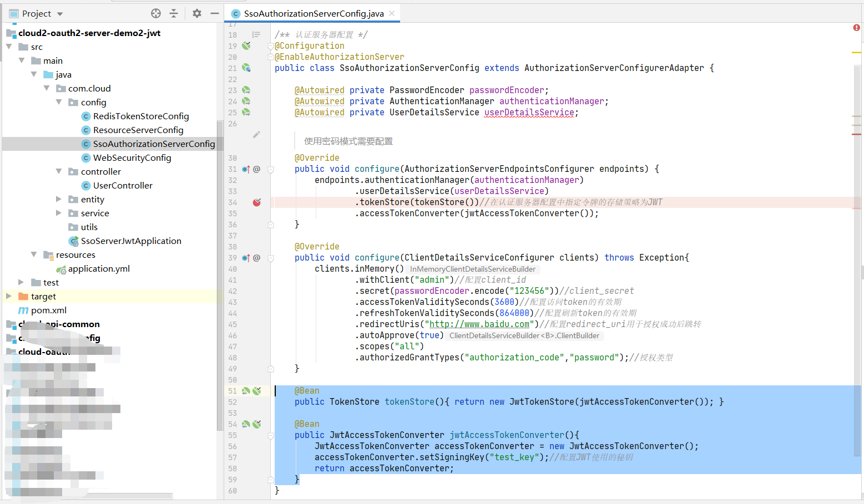
Task: Click the autowired gutter icon on line 23
Action: [x=246, y=90]
